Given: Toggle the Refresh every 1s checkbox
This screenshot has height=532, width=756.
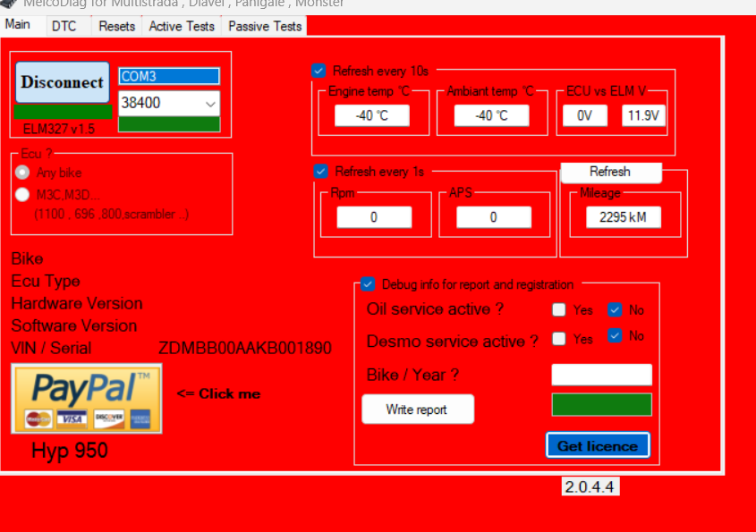Looking at the screenshot, I should [321, 171].
